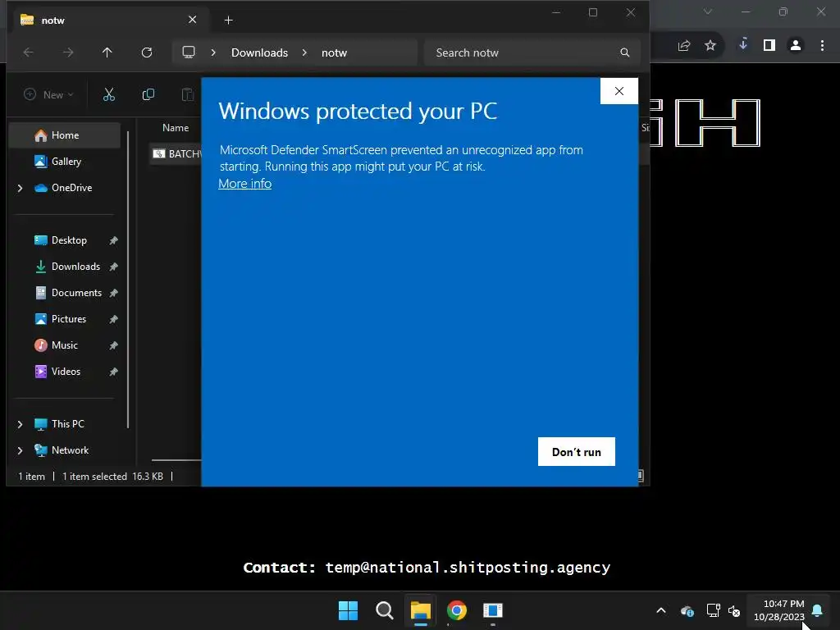Screen dimensions: 840x630
Task: Open Desktop quick access folder
Action: coord(69,240)
